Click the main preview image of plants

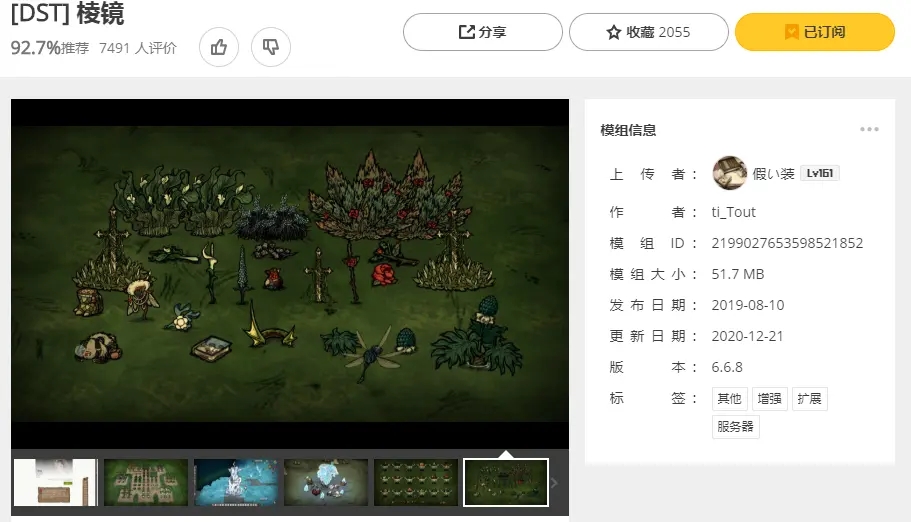pyautogui.click(x=290, y=274)
